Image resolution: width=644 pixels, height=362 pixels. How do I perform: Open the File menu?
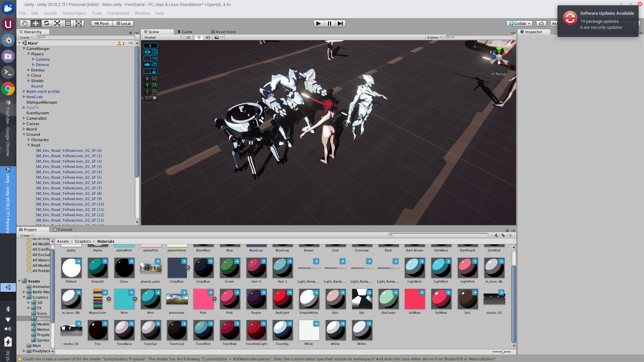[x=22, y=13]
